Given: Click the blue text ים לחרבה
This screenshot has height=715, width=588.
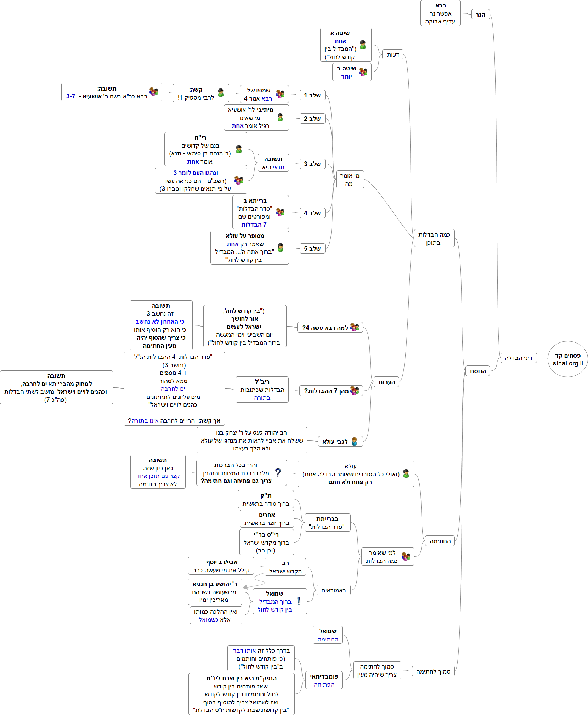Looking at the screenshot, I should [173, 389].
